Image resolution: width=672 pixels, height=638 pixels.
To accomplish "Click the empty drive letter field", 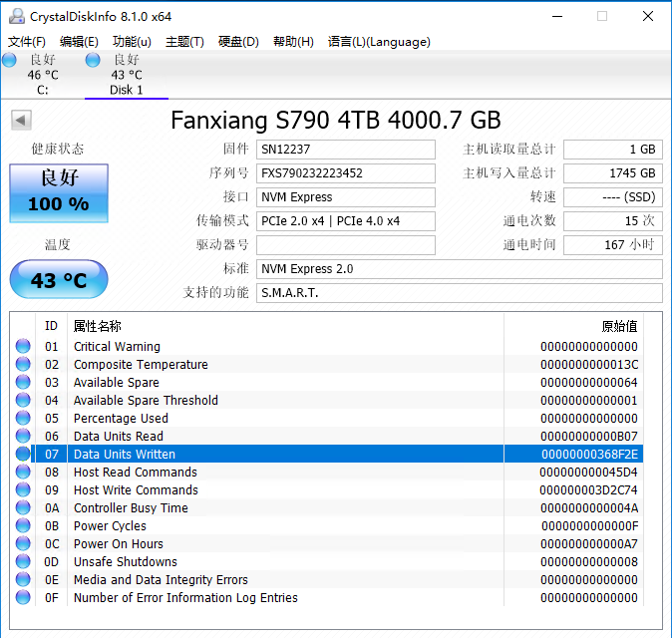I will click(346, 245).
